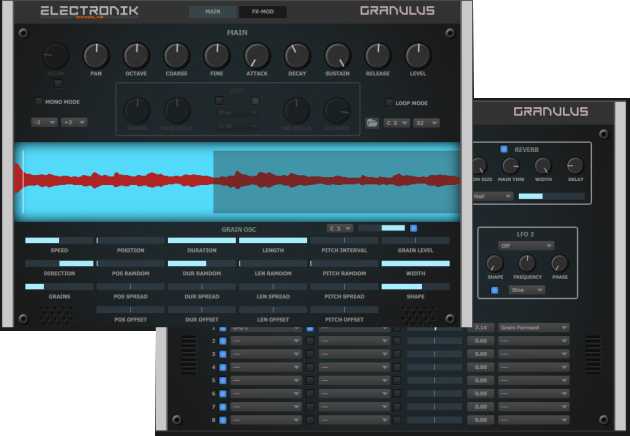The image size is (630, 436).
Task: Open row 5 rightmost target dropdown
Action: pyautogui.click(x=534, y=381)
